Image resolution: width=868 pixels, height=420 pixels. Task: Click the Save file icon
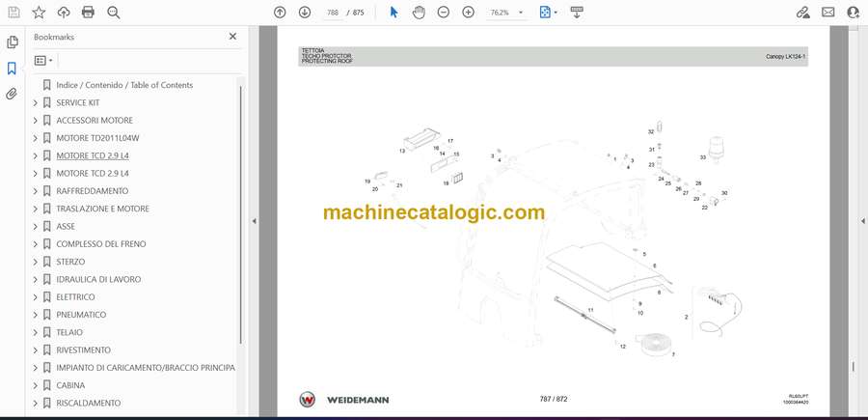(14, 13)
